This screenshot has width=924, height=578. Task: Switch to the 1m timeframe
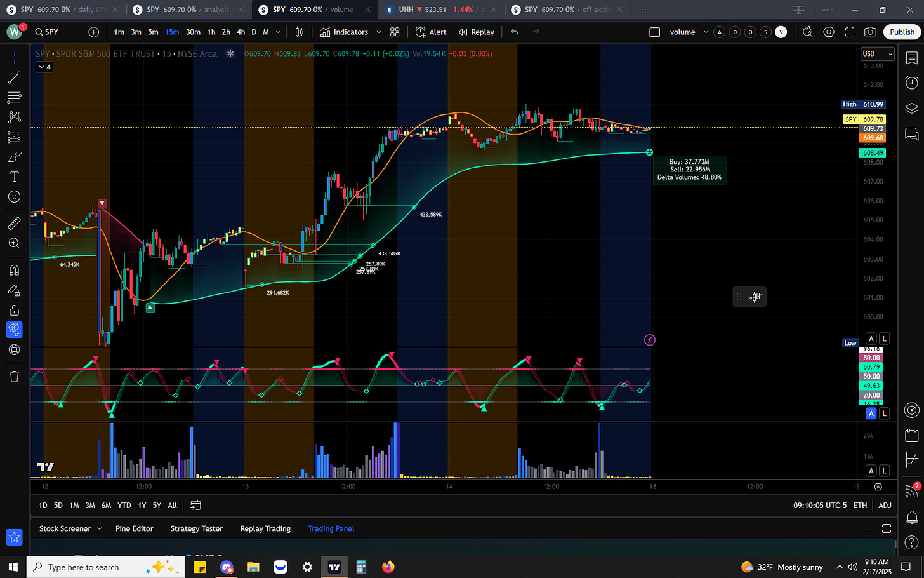click(x=119, y=32)
